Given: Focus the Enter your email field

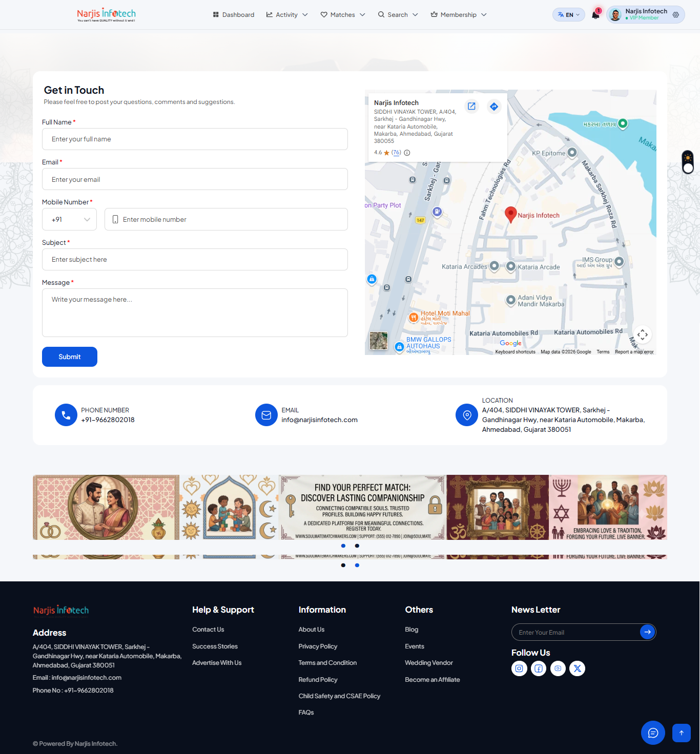Looking at the screenshot, I should tap(195, 179).
